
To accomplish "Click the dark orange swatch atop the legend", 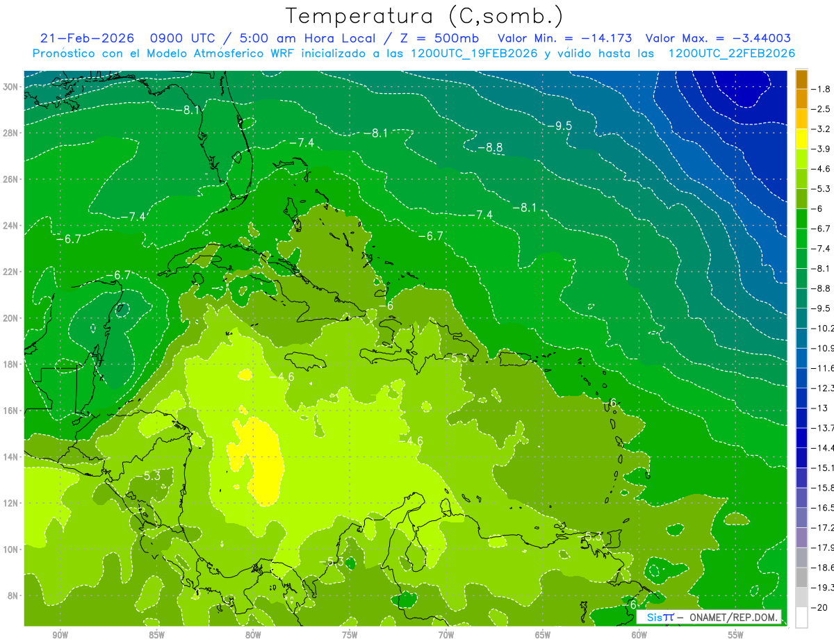I will [801, 79].
